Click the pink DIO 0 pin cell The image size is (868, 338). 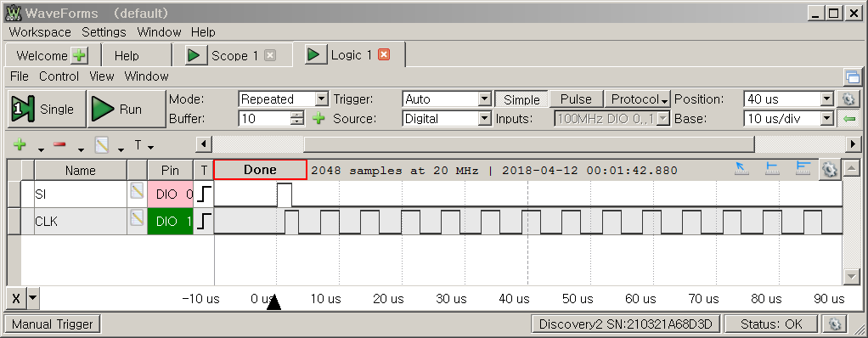[171, 194]
